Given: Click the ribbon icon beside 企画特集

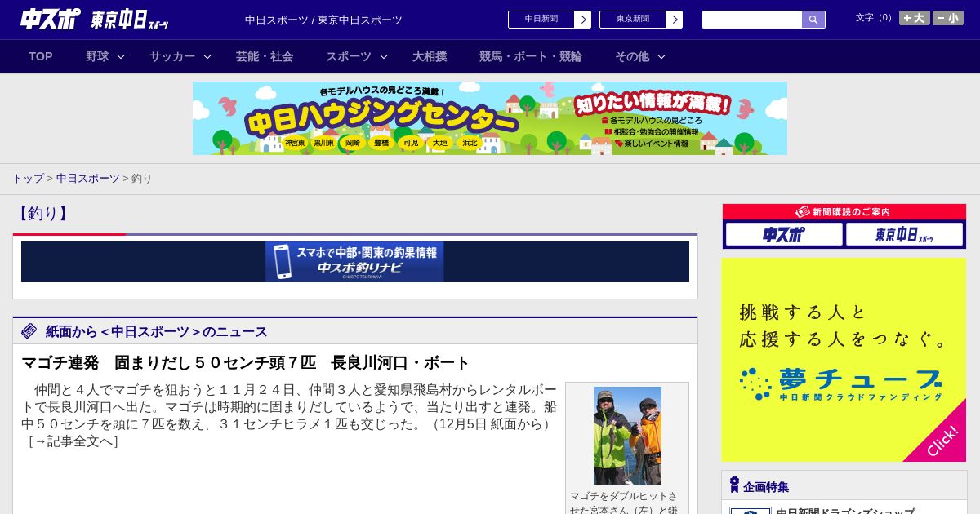Looking at the screenshot, I should coord(734,485).
